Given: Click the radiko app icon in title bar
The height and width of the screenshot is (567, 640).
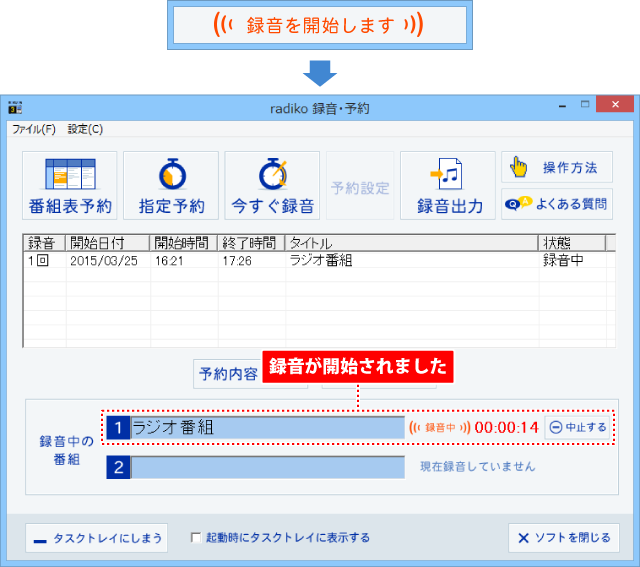Looking at the screenshot, I should pyautogui.click(x=15, y=108).
